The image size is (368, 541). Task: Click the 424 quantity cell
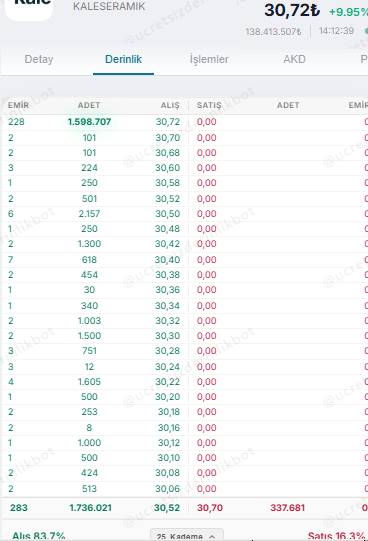[89, 472]
